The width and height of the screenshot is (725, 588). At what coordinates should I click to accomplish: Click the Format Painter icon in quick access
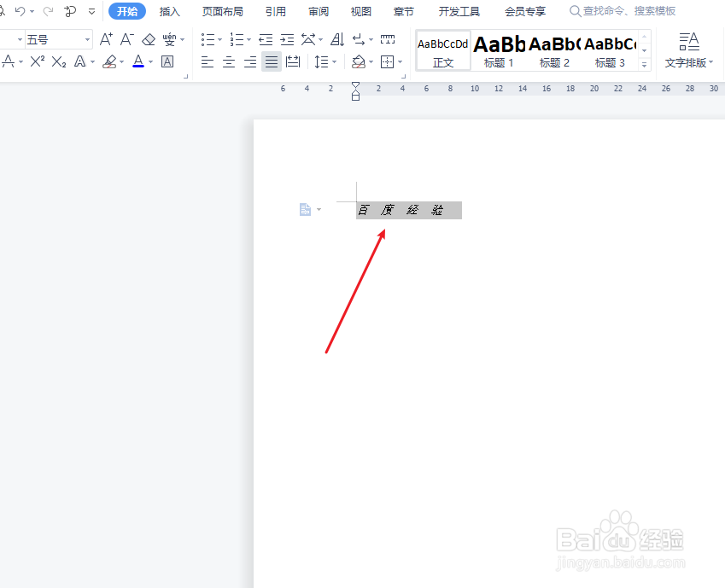click(70, 11)
